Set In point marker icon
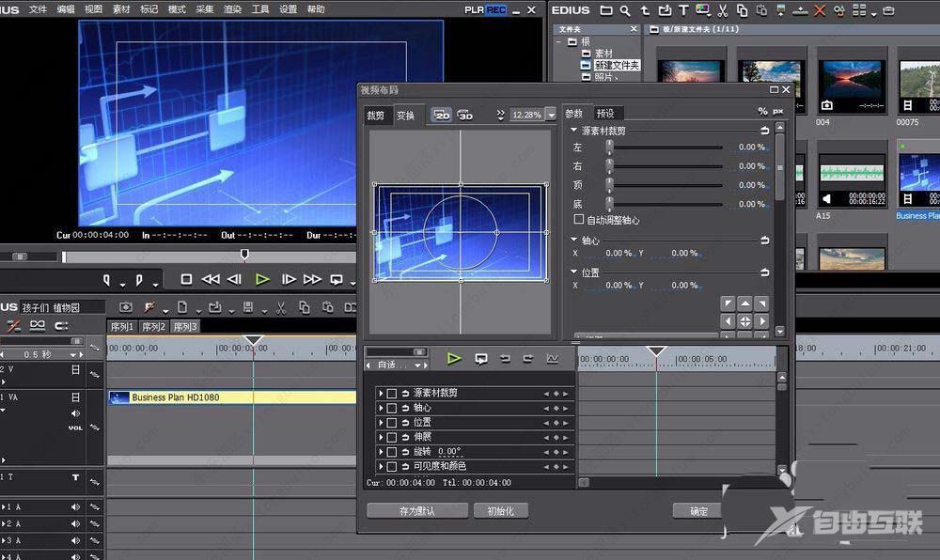 (x=107, y=280)
